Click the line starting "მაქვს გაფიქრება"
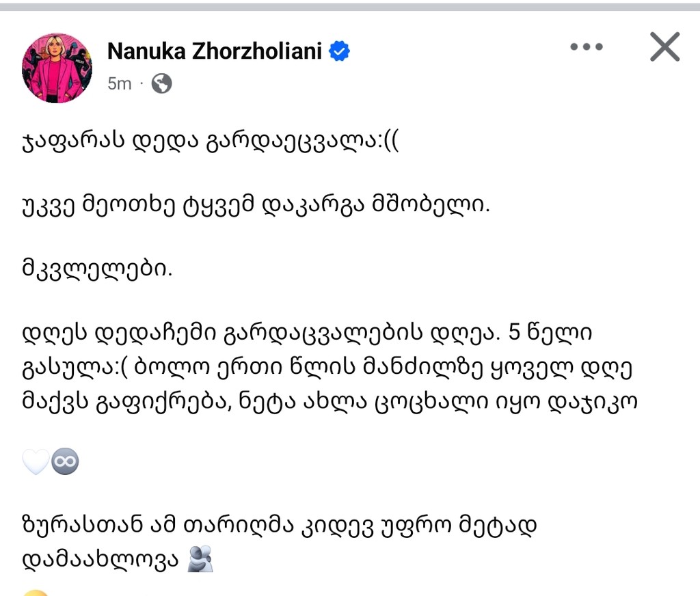This screenshot has width=700, height=596. (329, 403)
